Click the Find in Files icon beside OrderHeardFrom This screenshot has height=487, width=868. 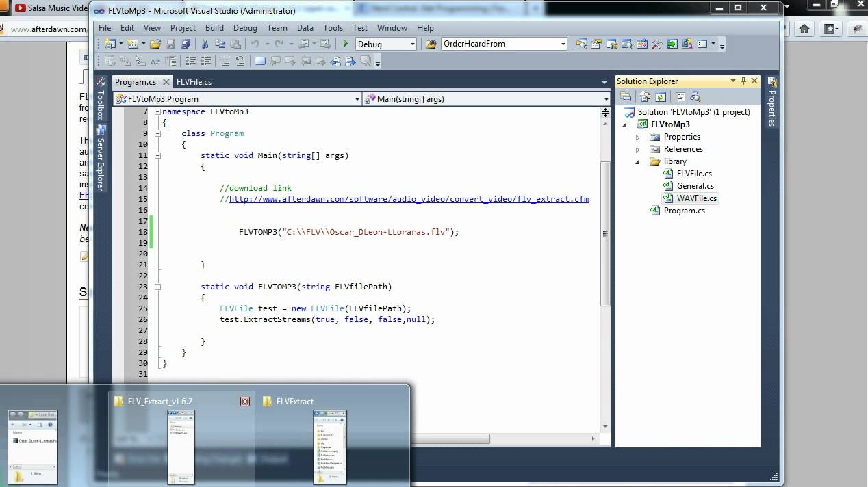pyautogui.click(x=431, y=44)
